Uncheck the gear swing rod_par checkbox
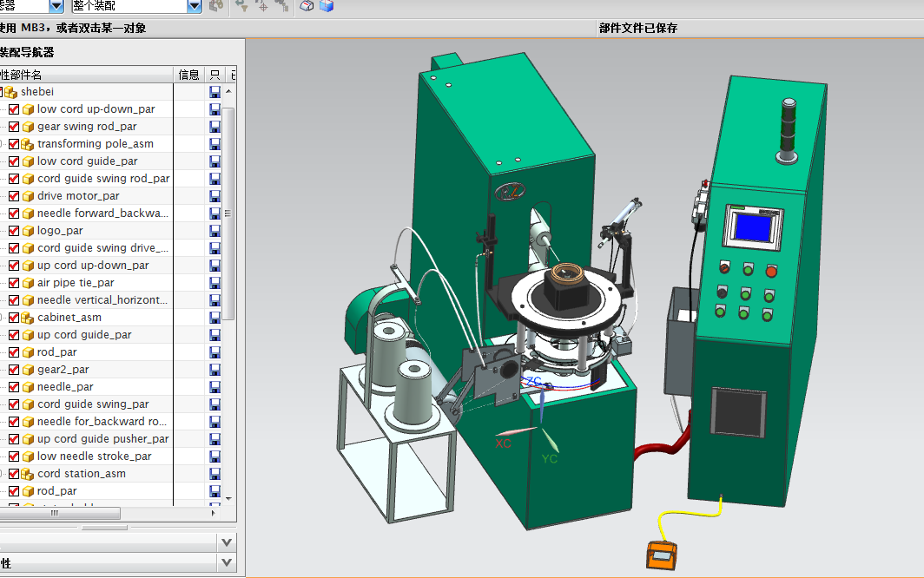Image resolution: width=924 pixels, height=578 pixels. pos(14,127)
